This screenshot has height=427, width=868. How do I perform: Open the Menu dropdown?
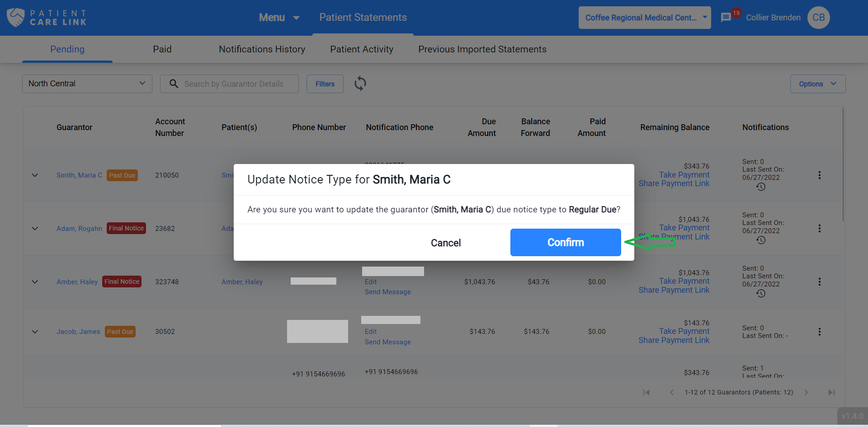click(279, 18)
